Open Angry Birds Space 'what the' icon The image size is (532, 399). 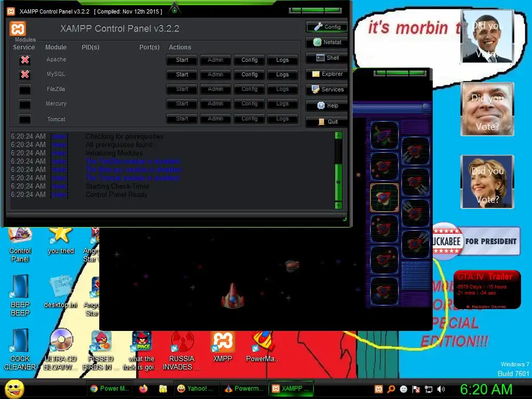click(141, 350)
